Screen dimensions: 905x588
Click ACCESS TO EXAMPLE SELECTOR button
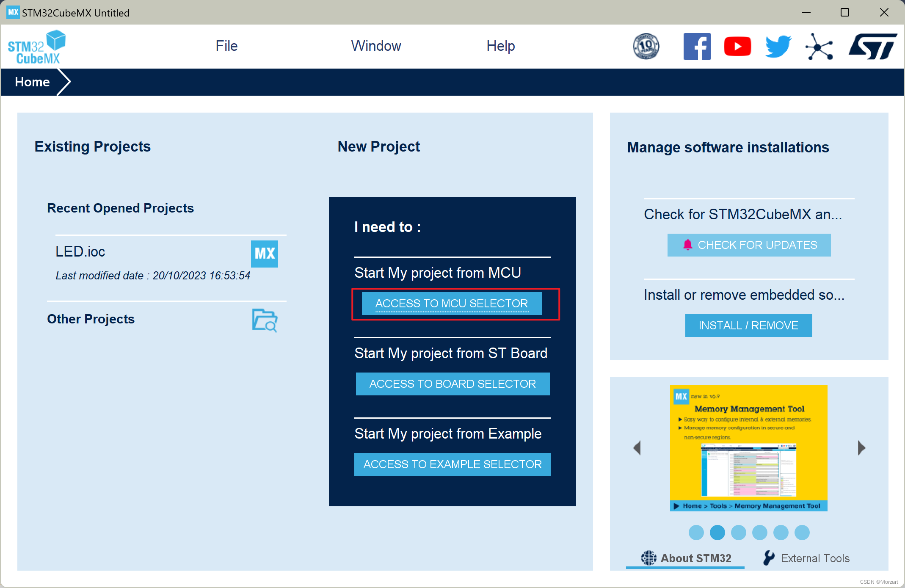[x=452, y=464]
